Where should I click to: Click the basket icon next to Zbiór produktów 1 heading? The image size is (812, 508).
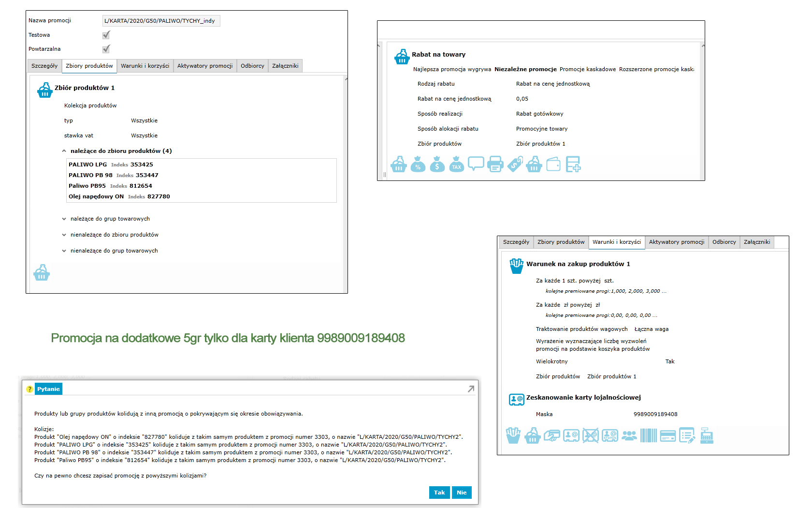[45, 90]
